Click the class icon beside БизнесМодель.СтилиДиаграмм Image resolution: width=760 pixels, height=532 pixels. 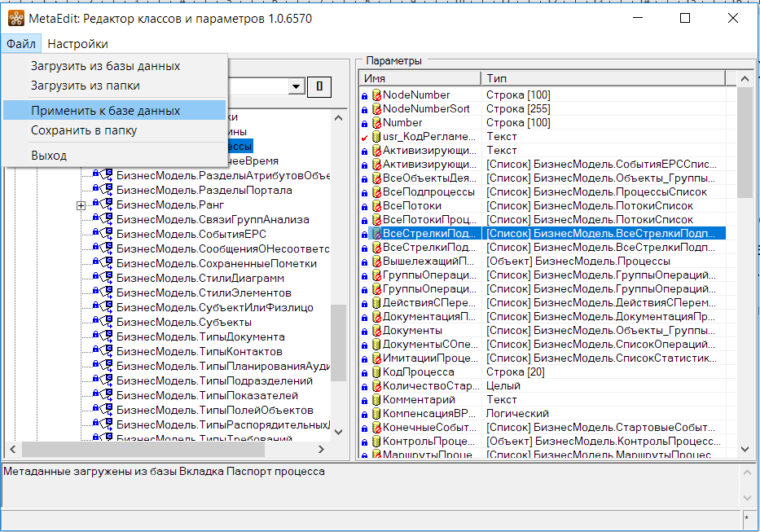pos(107,279)
